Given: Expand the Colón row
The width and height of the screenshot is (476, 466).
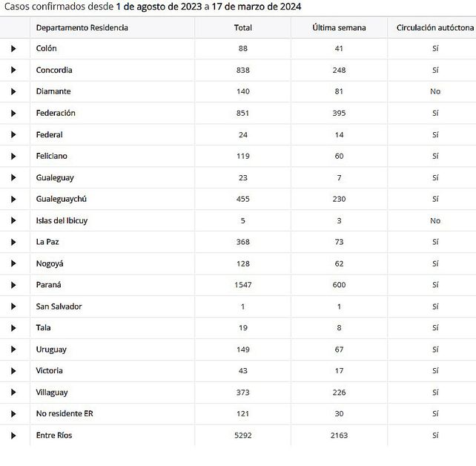Looking at the screenshot, I should [x=13, y=48].
